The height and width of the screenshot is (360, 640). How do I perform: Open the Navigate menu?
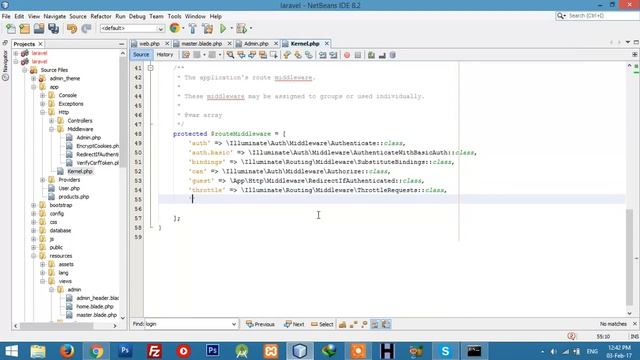55,16
